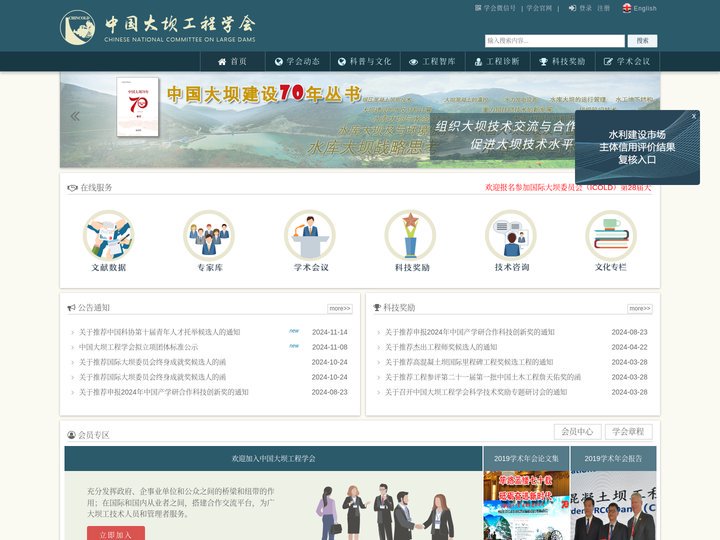720x540 pixels.
Task: Open the 工程智库 menu item
Action: click(433, 62)
